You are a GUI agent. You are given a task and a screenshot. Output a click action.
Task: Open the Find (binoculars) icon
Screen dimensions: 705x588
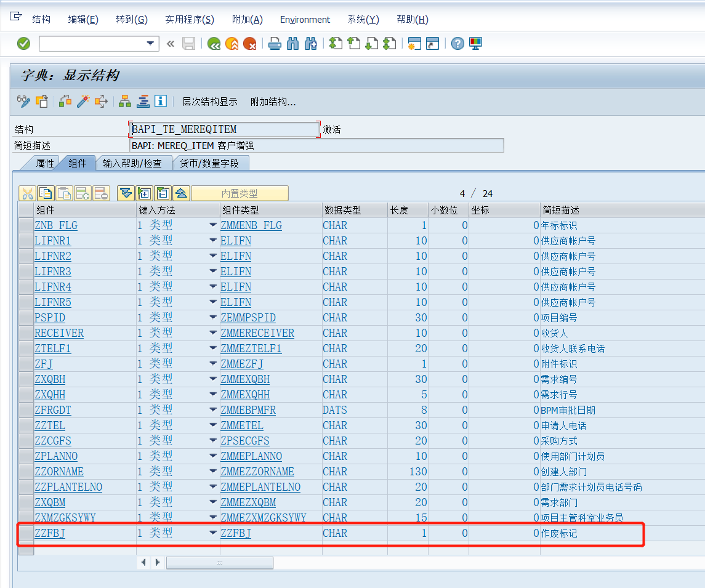tap(292, 44)
